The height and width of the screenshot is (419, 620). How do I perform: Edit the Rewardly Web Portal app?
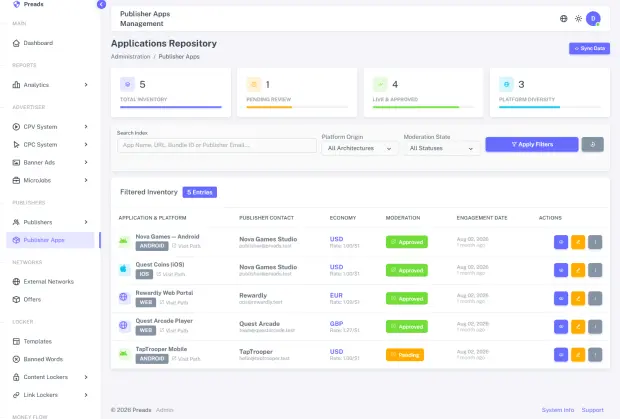click(578, 298)
